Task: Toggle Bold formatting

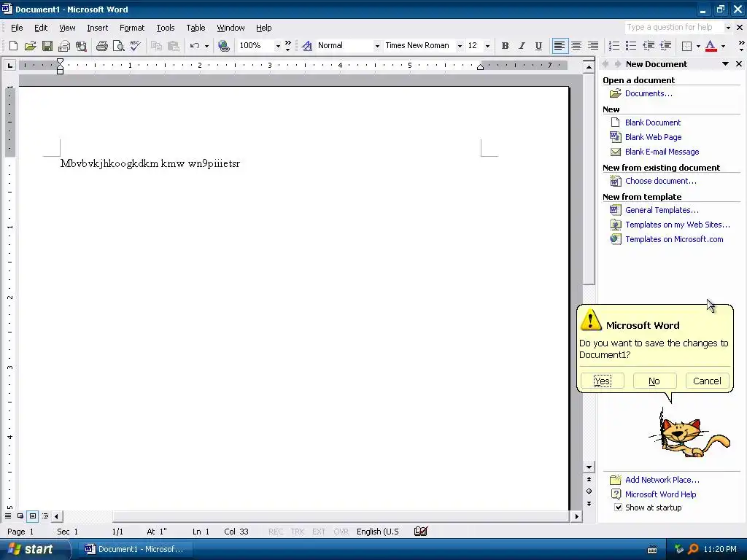Action: coord(505,46)
